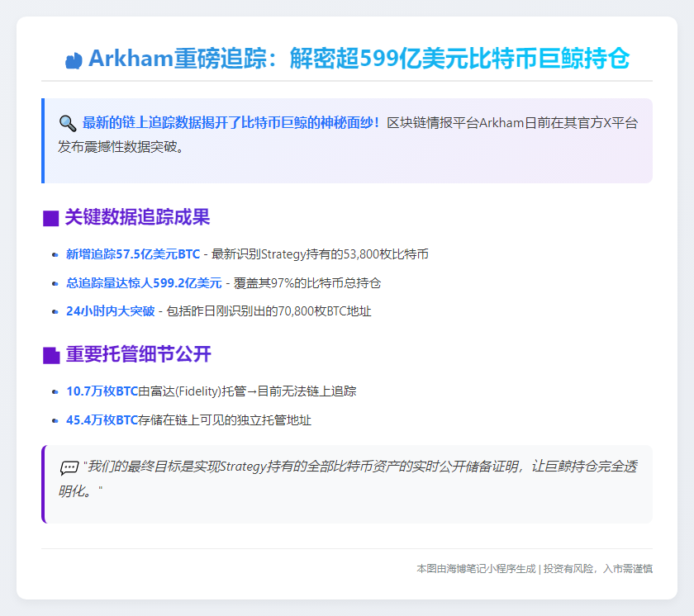The image size is (694, 616).
Task: Click the text 区块链情报平台Arkham日前在其官方X平台
Action: [512, 123]
